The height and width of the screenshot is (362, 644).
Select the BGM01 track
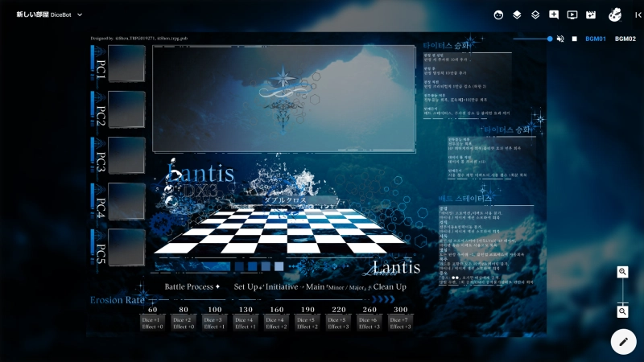click(x=596, y=39)
